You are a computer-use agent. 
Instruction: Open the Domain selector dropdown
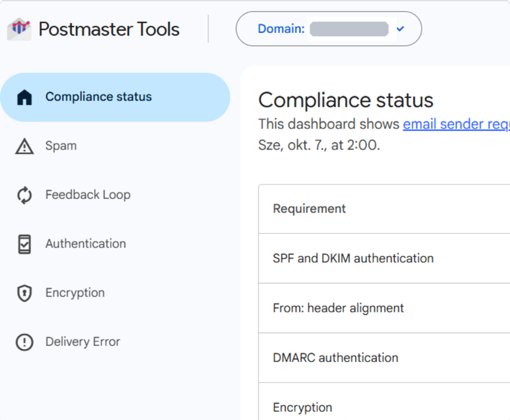click(x=329, y=29)
